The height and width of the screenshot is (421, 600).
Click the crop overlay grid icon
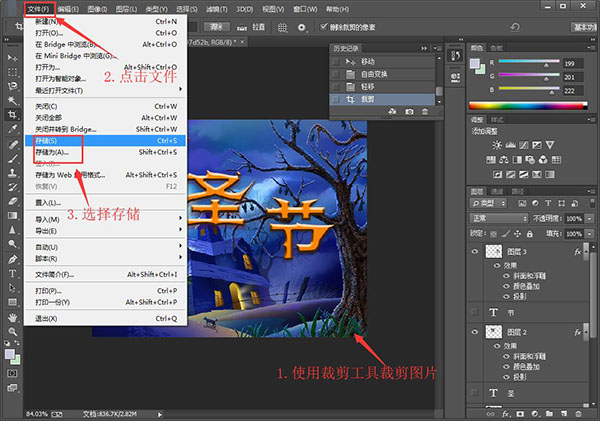(282, 27)
